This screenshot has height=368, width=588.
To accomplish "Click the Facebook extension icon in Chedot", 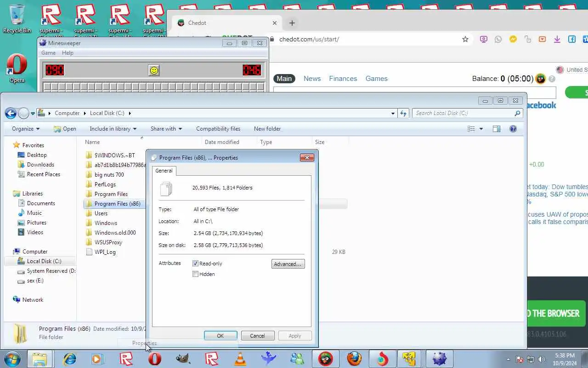I will 572,40.
